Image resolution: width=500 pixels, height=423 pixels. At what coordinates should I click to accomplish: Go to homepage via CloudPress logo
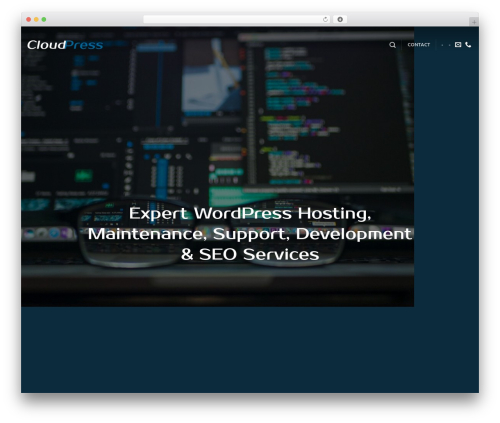tap(65, 45)
